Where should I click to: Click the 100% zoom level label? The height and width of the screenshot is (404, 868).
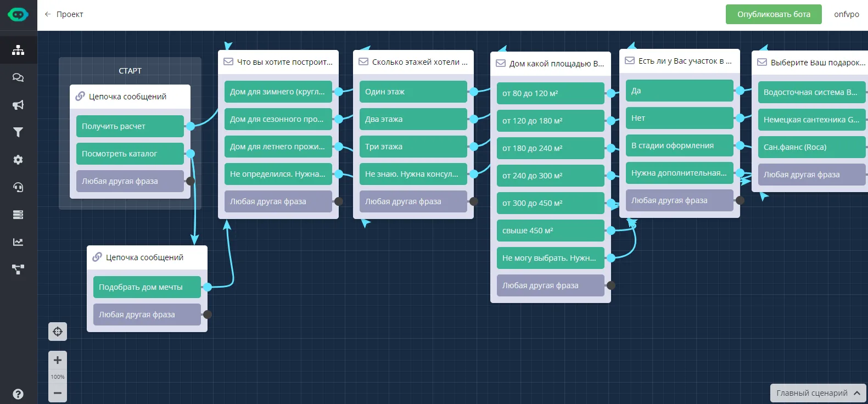point(58,377)
